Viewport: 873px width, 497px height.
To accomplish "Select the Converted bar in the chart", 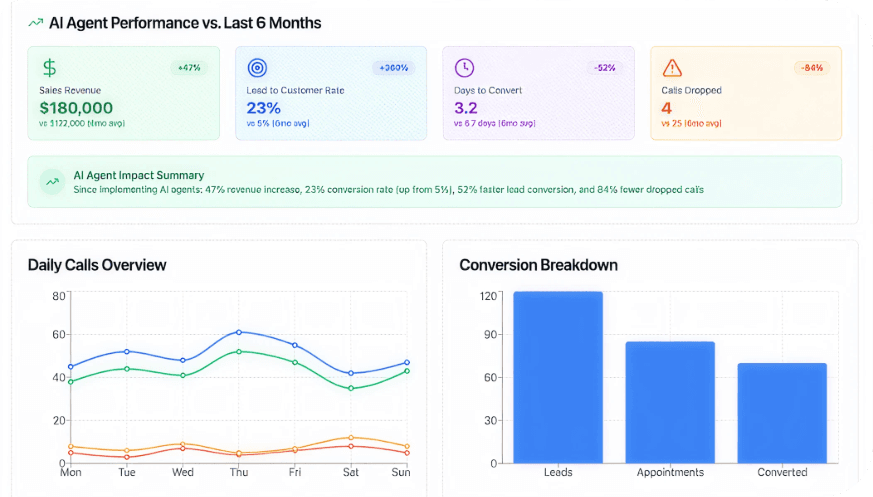I will [x=782, y=412].
